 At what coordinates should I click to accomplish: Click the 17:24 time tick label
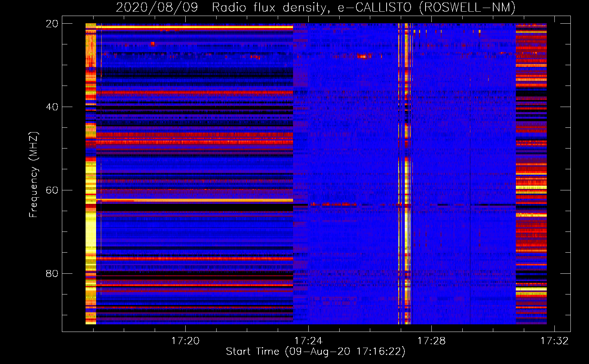pyautogui.click(x=309, y=341)
